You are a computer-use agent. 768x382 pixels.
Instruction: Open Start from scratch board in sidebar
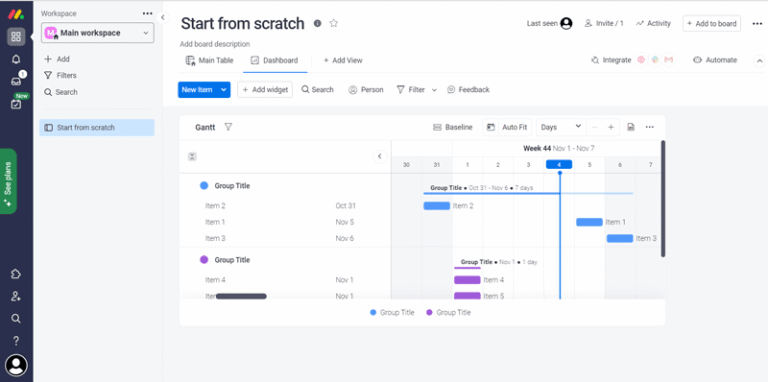(x=97, y=127)
